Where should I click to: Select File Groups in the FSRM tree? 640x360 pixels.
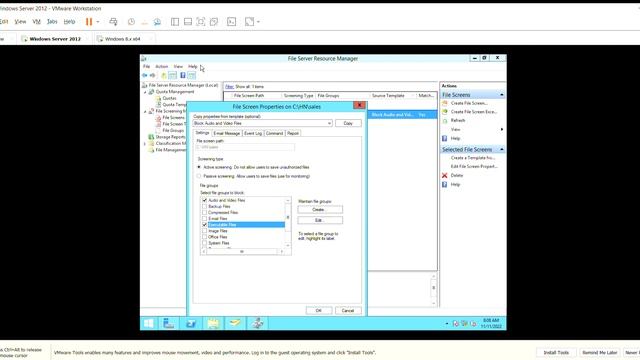pos(173,131)
